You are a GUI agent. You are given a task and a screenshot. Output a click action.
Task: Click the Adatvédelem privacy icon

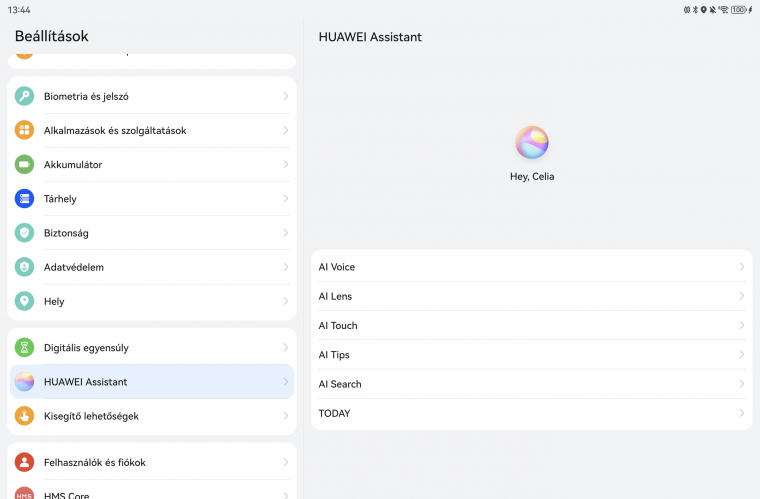(x=25, y=267)
